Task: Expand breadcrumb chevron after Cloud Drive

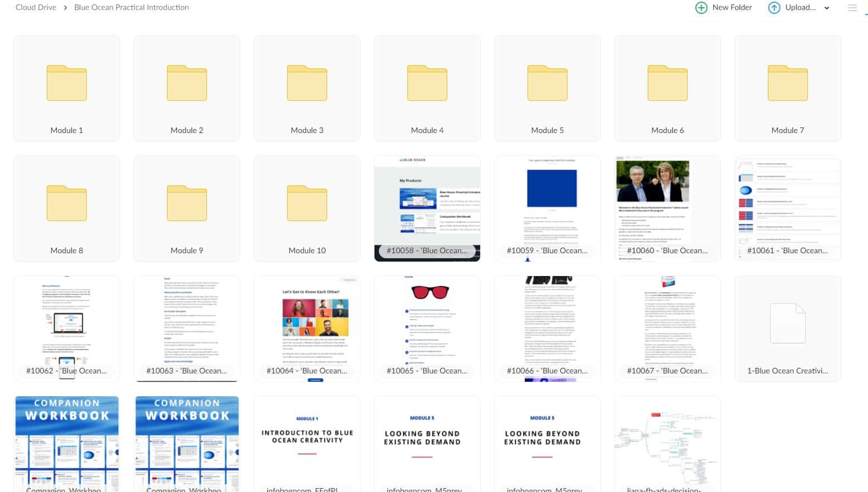Action: 65,8
